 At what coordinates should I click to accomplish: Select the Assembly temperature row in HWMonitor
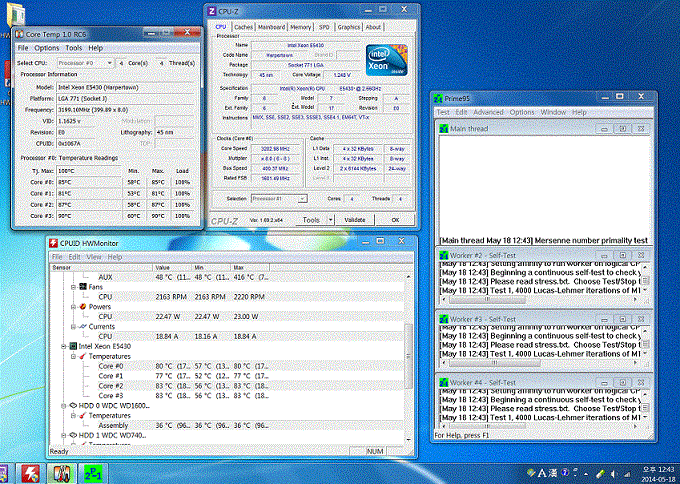(x=227, y=425)
